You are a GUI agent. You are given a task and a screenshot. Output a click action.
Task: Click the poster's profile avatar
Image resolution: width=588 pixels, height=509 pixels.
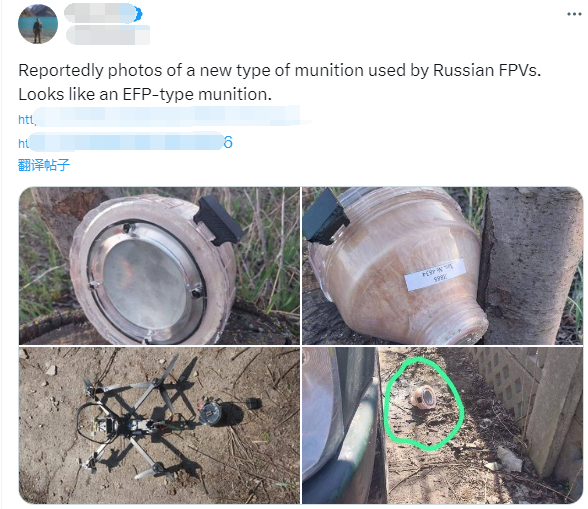point(38,24)
